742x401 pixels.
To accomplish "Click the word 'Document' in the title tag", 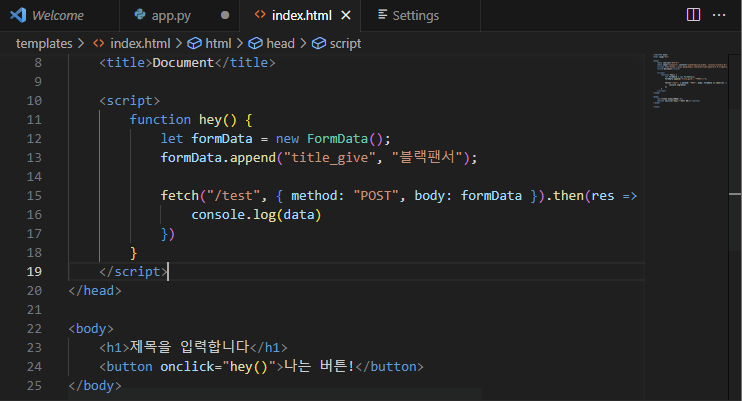I will point(183,62).
